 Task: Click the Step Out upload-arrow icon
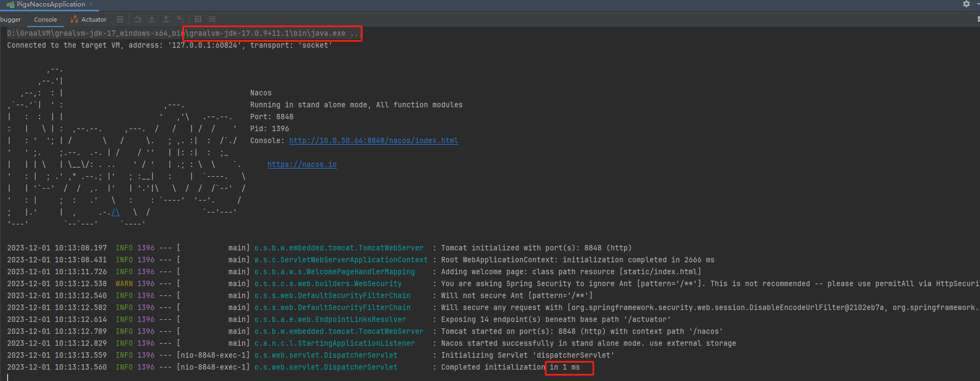[166, 20]
